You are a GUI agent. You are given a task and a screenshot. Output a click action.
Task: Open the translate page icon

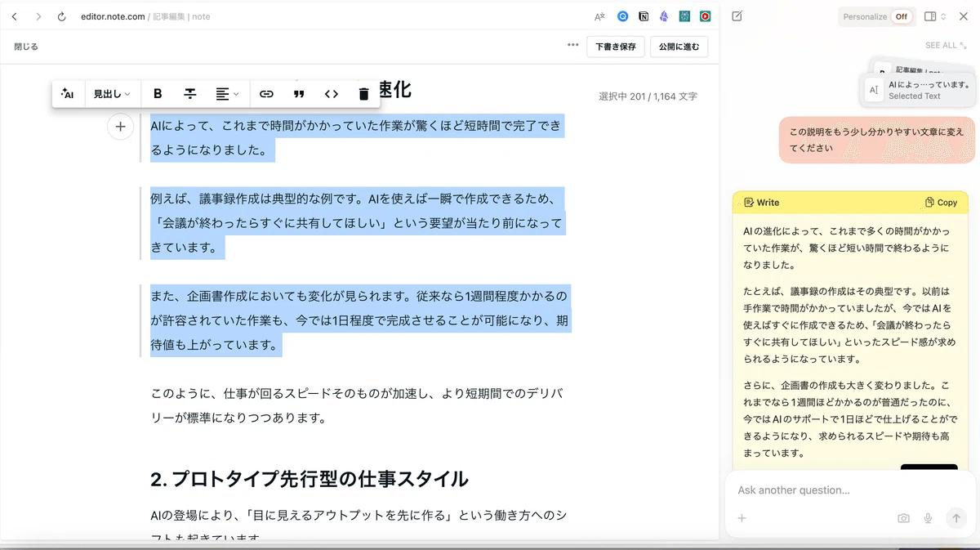pos(599,16)
